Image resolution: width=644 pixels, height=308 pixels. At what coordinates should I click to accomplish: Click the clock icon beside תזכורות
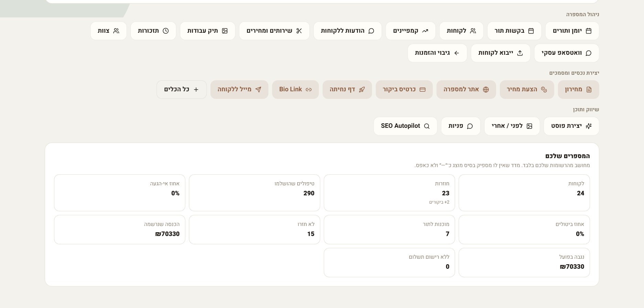coord(165,31)
